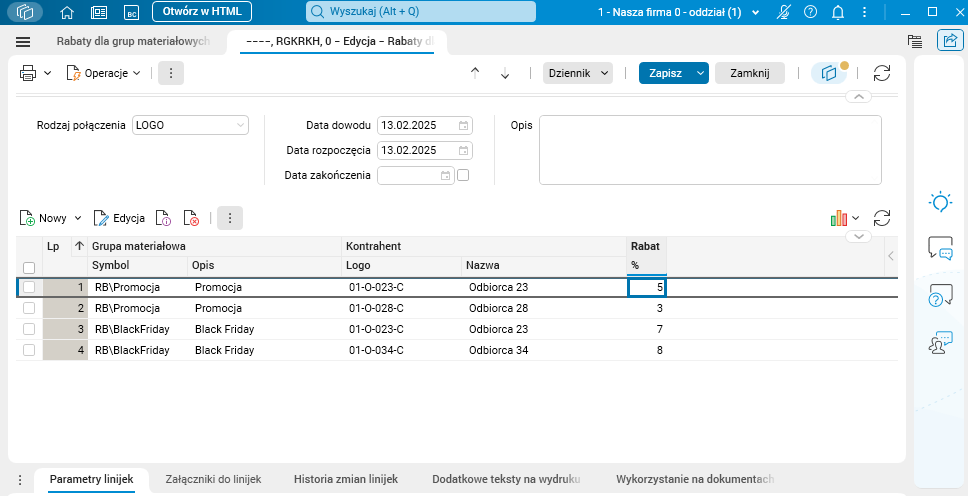Click the Data dowodu field
This screenshot has height=496, width=968.
click(x=425, y=125)
